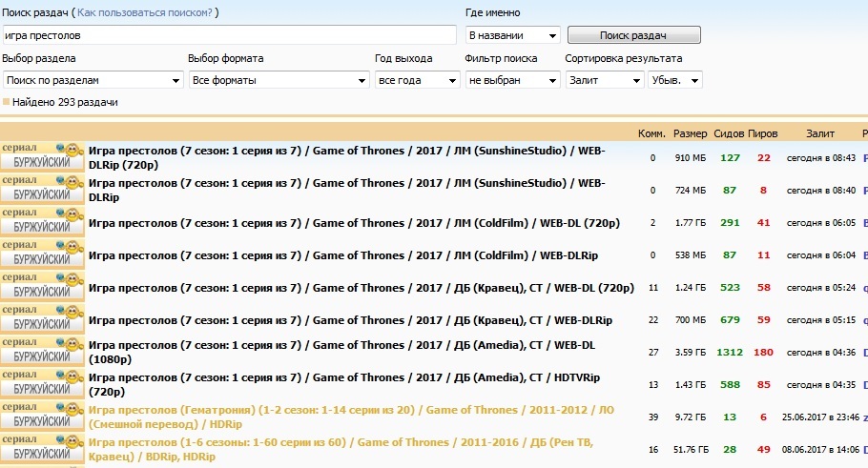Open the SunshineStudio WEB-DLRip 724 МБ torrent title
Viewport: 868px width, 468px height.
point(346,190)
